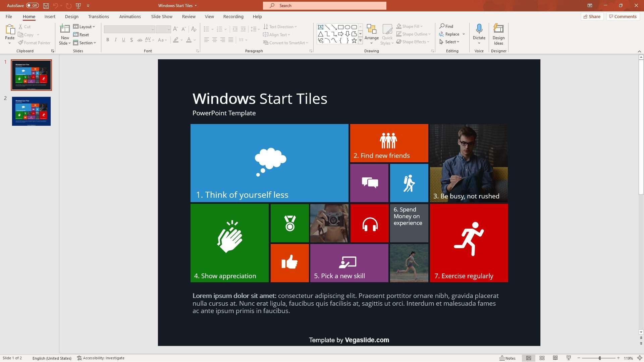Switch to the Transitions ribbon tab
Screen dimensions: 644x362
pos(99,16)
